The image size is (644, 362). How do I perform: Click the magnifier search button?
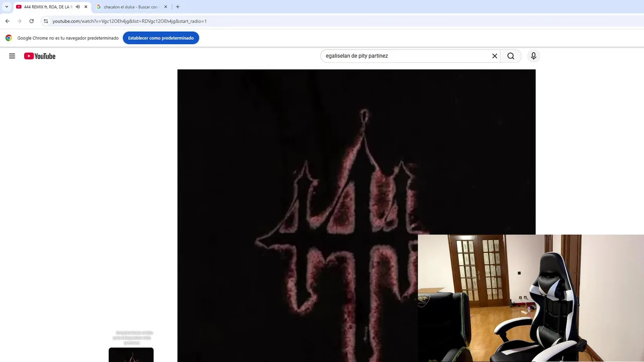coord(511,56)
